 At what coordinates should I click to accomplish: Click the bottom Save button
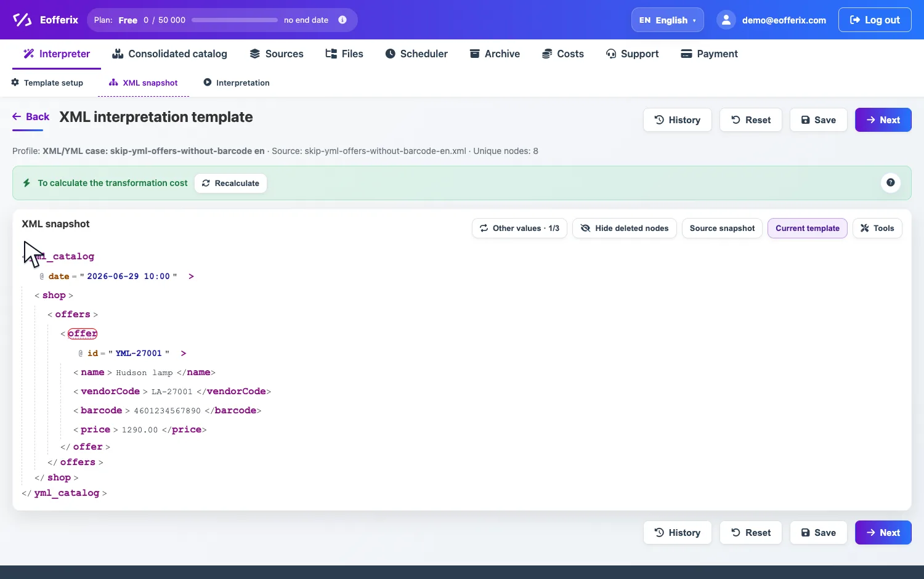[819, 533]
